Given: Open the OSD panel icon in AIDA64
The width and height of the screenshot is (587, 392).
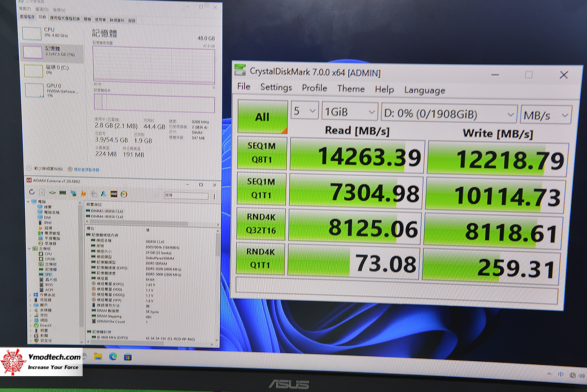Looking at the screenshot, I should tap(114, 194).
